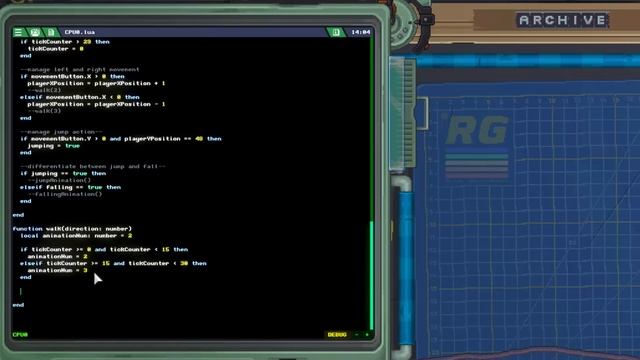This screenshot has height=360, width=640.
Task: Click the line 'elseif tickCounter >= 15 and tickCounter < 30 then'
Action: [113, 263]
